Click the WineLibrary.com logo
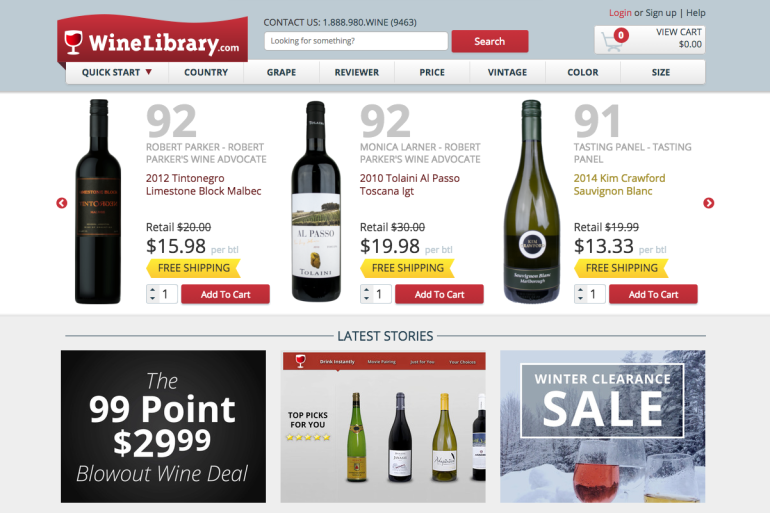This screenshot has height=513, width=770. tap(153, 41)
